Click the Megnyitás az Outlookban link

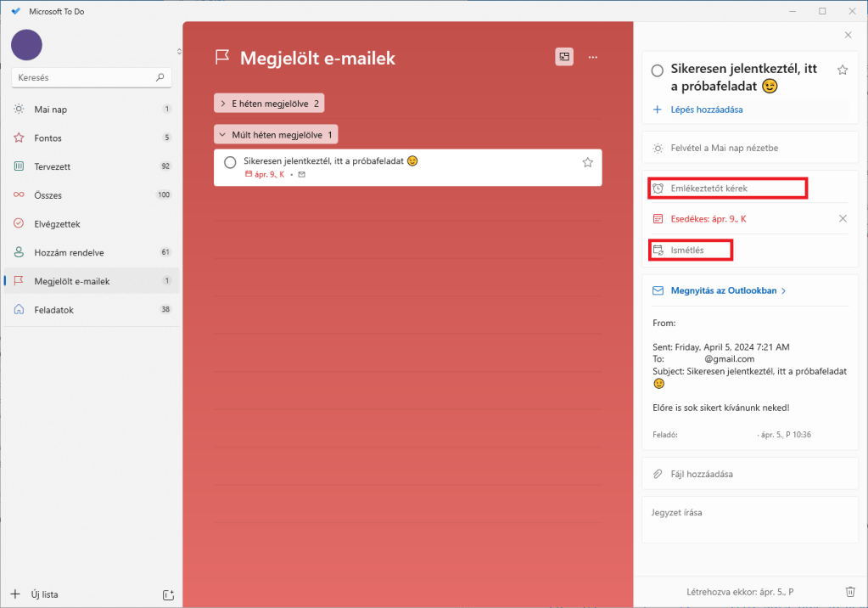click(x=724, y=290)
